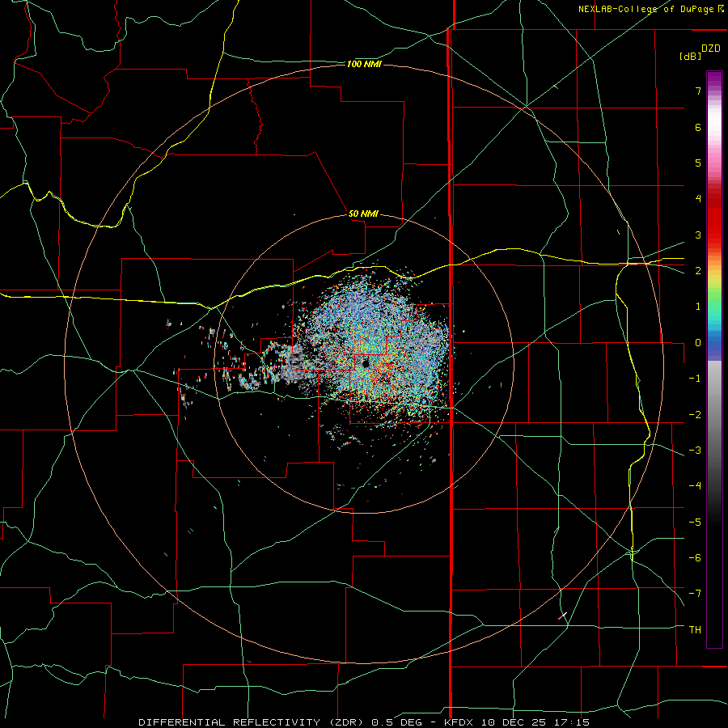Click the [dB] units label
This screenshot has width=728, height=728.
691,56
